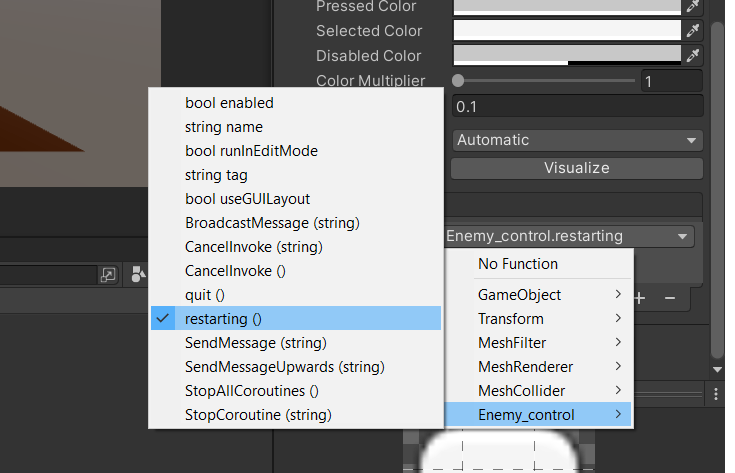Expand the GameObject submenu
735x473 pixels.
click(x=539, y=295)
